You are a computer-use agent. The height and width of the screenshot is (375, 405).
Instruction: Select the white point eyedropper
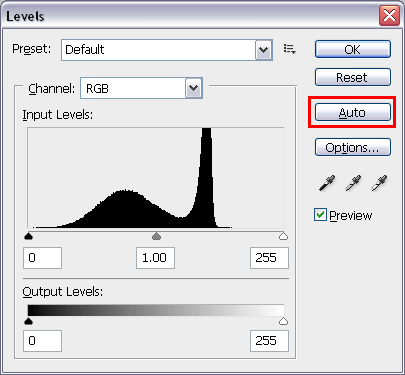coord(379,183)
